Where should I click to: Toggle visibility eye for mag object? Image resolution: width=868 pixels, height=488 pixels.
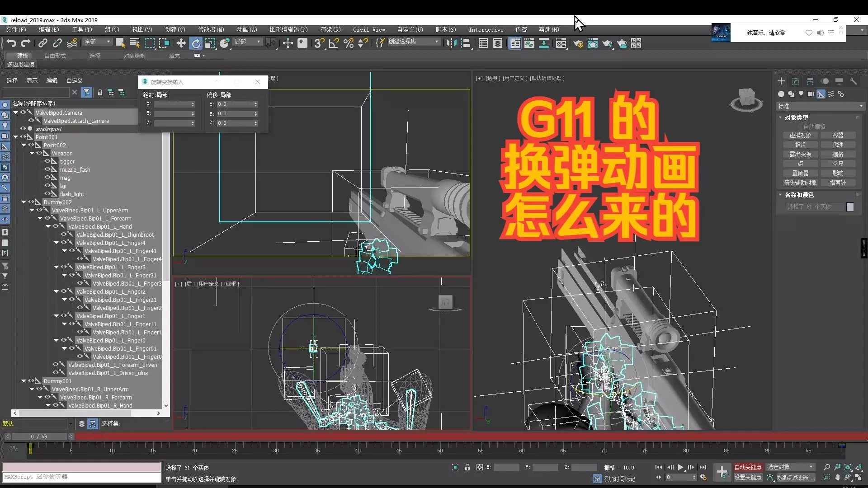[47, 178]
